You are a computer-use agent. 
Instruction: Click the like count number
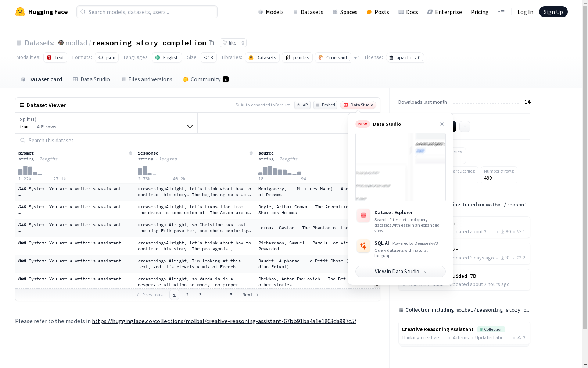point(243,43)
